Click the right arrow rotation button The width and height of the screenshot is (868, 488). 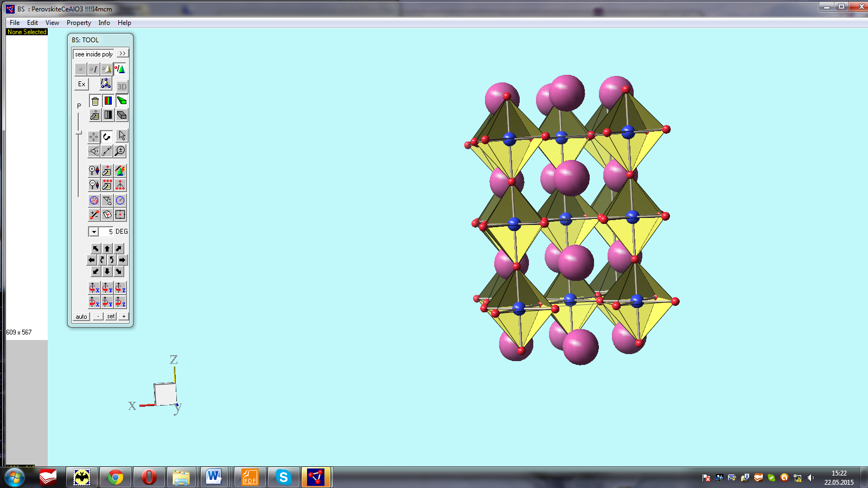[122, 260]
